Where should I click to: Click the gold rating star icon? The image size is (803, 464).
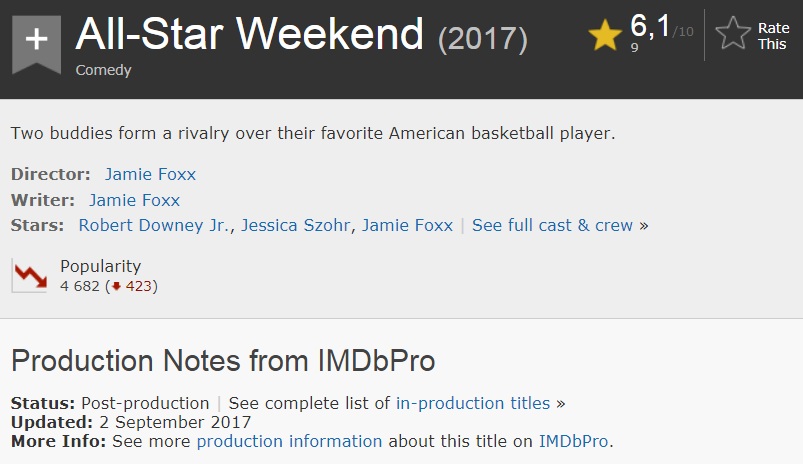coord(604,36)
